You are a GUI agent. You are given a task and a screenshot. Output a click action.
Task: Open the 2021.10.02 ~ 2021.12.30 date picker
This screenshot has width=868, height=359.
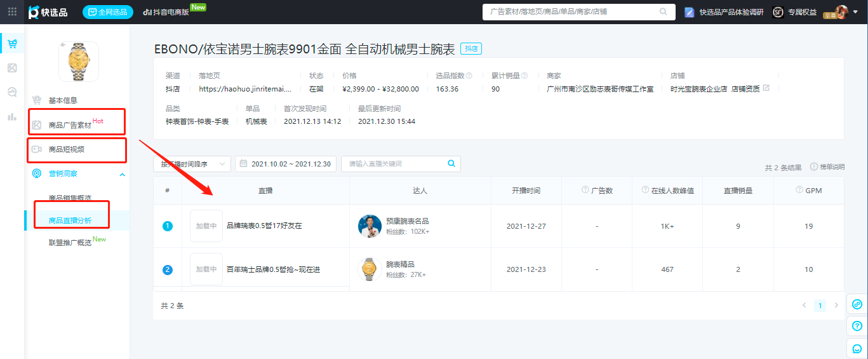(285, 164)
